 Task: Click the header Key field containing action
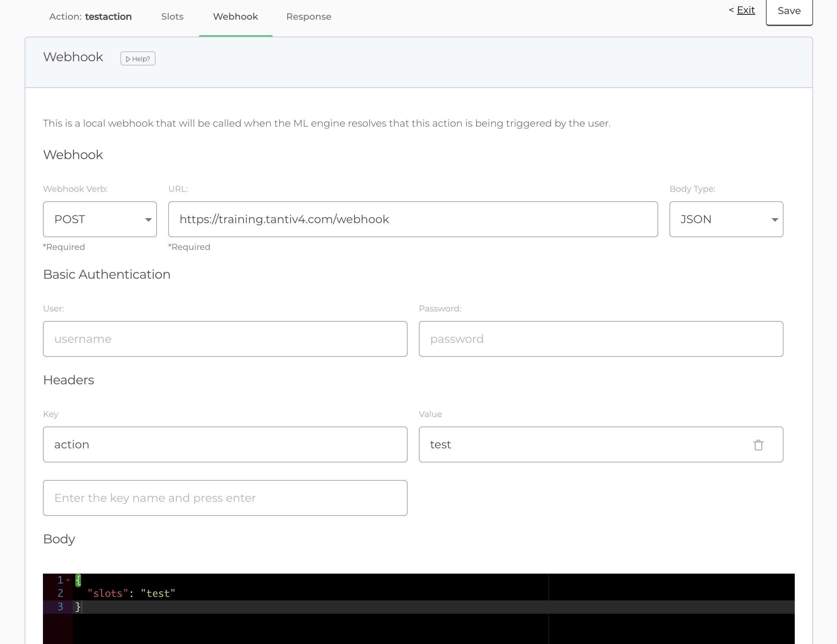pyautogui.click(x=225, y=444)
